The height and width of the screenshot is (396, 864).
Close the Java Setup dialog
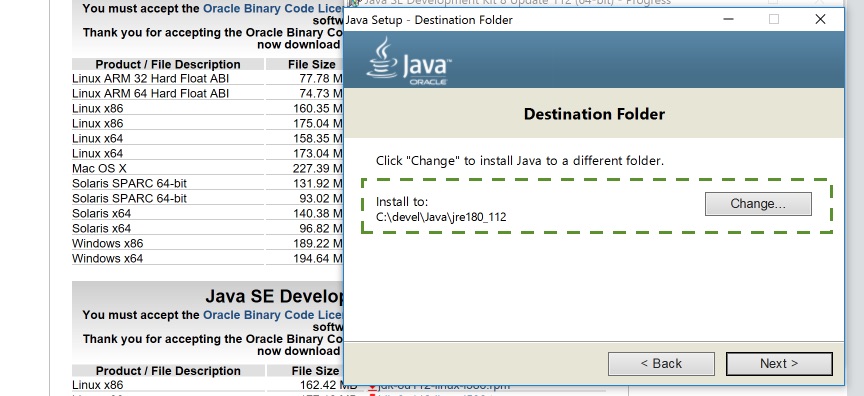coord(820,19)
